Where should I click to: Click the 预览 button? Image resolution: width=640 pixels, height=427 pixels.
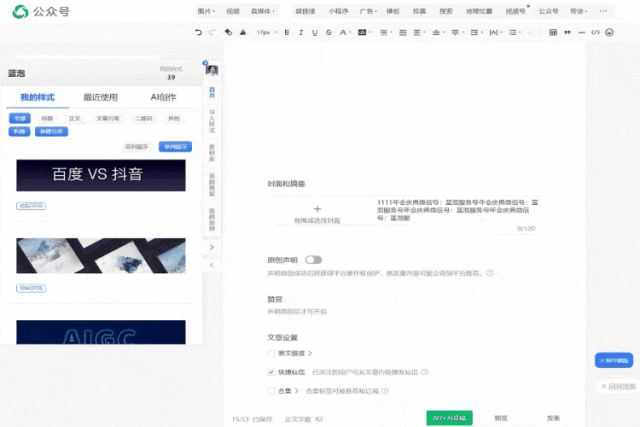tap(501, 418)
